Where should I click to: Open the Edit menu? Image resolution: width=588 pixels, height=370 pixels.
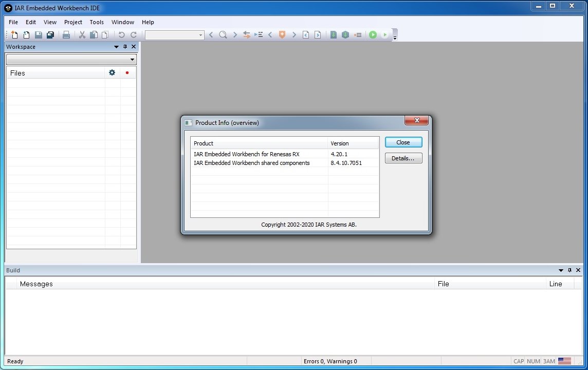pos(31,22)
